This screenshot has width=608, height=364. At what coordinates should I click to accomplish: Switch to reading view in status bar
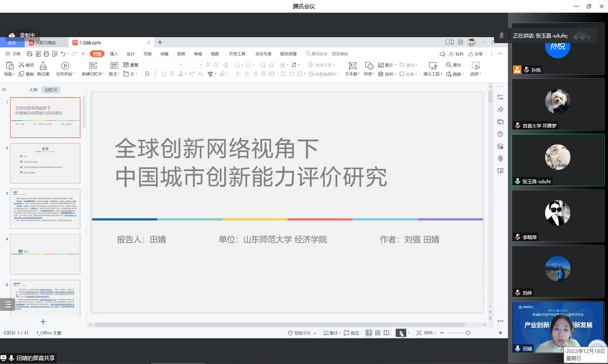point(386,333)
